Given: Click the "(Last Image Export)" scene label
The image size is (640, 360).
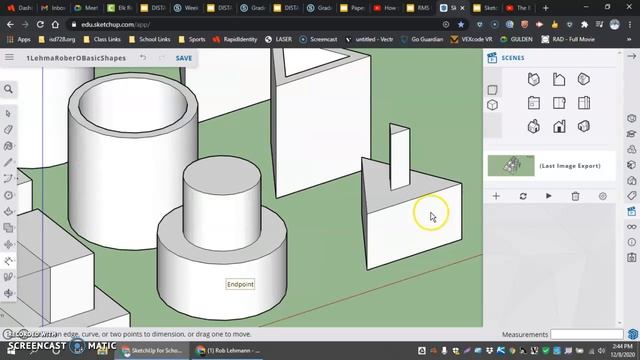Looking at the screenshot, I should 570,166.
